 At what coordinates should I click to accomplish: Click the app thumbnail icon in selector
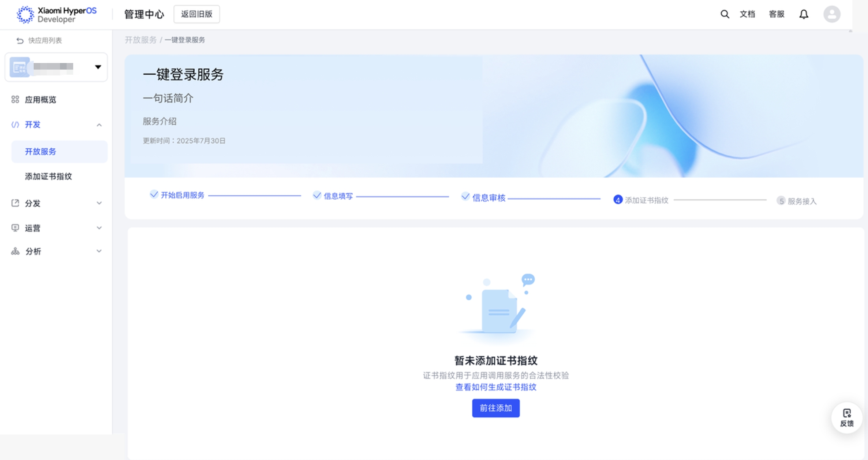click(x=19, y=67)
